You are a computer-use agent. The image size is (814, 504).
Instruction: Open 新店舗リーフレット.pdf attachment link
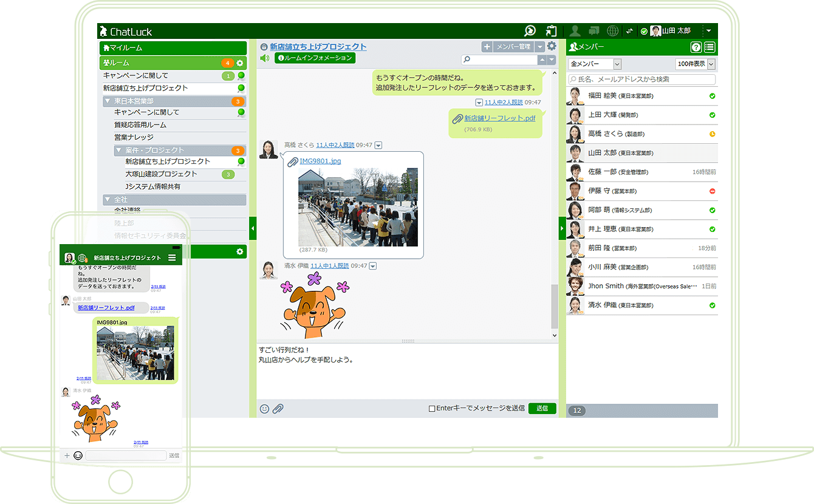click(x=500, y=118)
